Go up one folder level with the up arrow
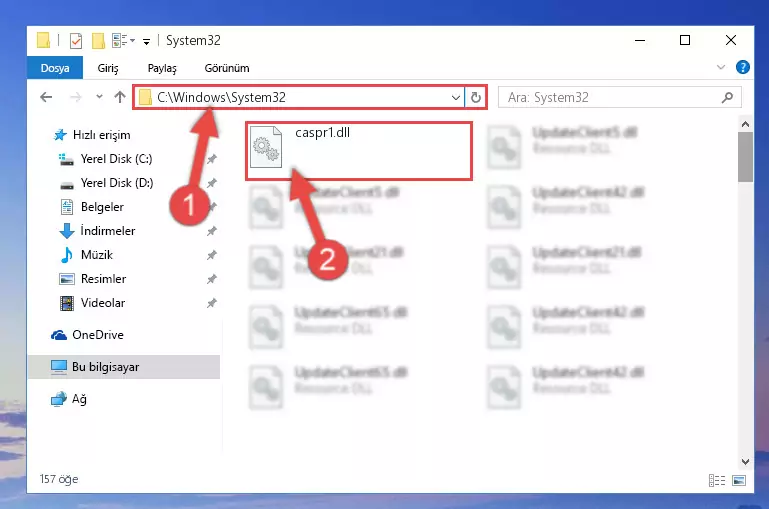Viewport: 769px width, 509px height. (x=120, y=97)
